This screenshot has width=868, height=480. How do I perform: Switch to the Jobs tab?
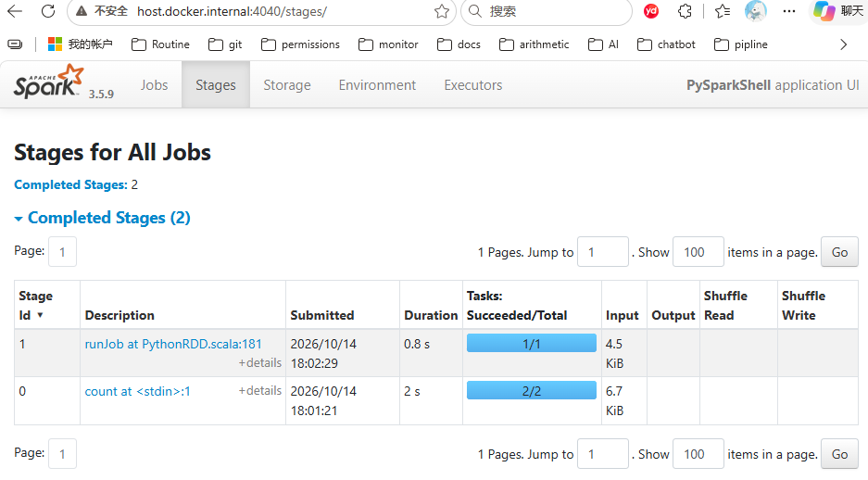tap(154, 84)
